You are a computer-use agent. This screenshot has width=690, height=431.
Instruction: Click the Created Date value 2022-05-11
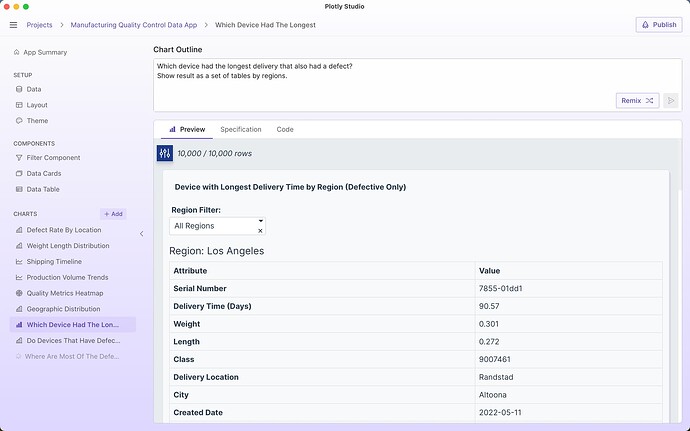pos(500,413)
